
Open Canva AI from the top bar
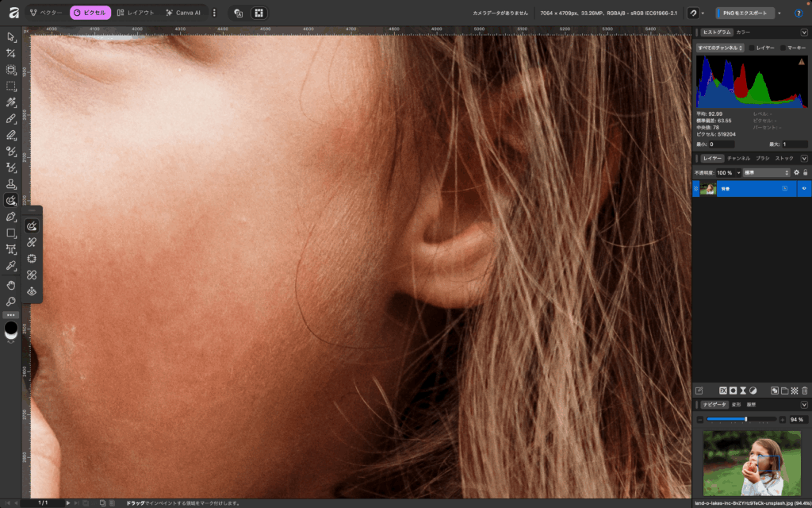(183, 13)
